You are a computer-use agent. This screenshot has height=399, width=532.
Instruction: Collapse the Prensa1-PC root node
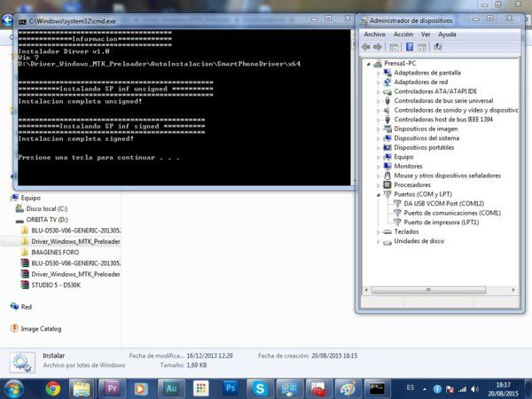point(369,64)
